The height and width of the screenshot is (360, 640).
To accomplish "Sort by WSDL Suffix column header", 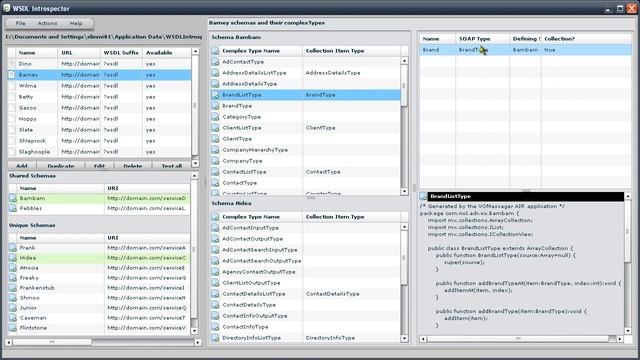I will click(x=121, y=53).
